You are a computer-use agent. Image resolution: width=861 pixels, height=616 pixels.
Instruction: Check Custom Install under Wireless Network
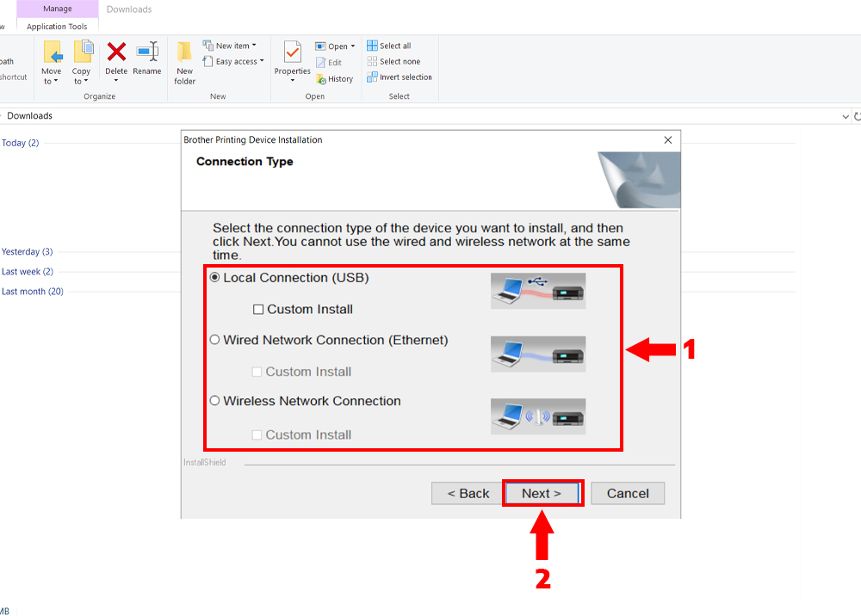pyautogui.click(x=257, y=435)
